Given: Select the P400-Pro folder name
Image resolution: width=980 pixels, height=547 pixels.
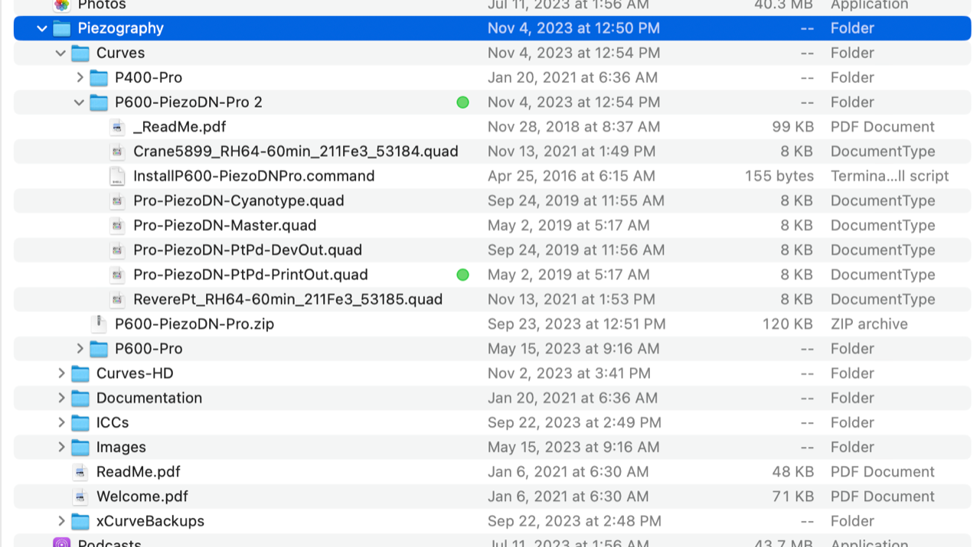Looking at the screenshot, I should tap(149, 77).
